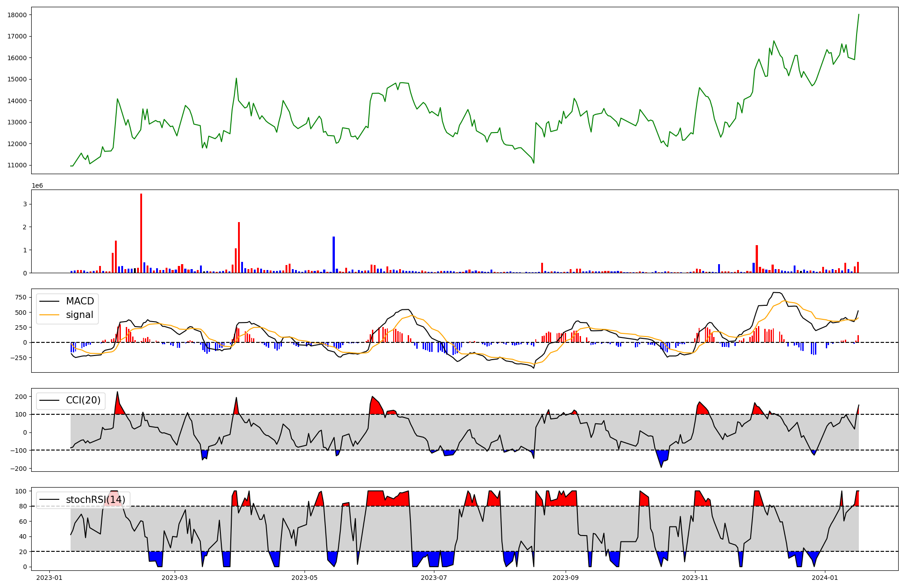Click the 2023-01 x-axis date label
Image resolution: width=905 pixels, height=588 pixels.
point(49,578)
